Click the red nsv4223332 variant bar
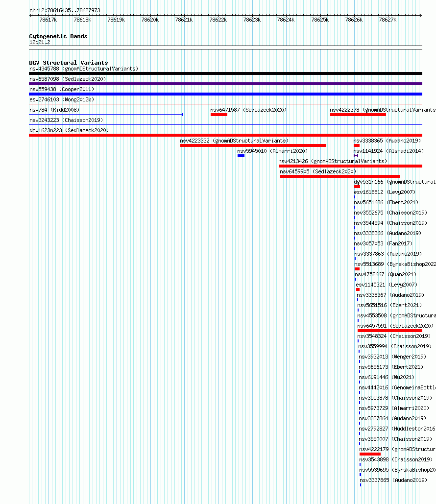436x504 pixels. click(253, 145)
